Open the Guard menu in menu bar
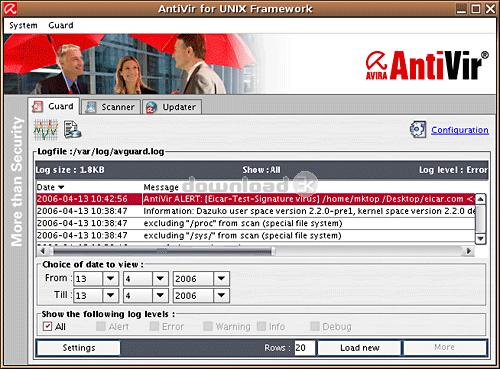 [61, 25]
